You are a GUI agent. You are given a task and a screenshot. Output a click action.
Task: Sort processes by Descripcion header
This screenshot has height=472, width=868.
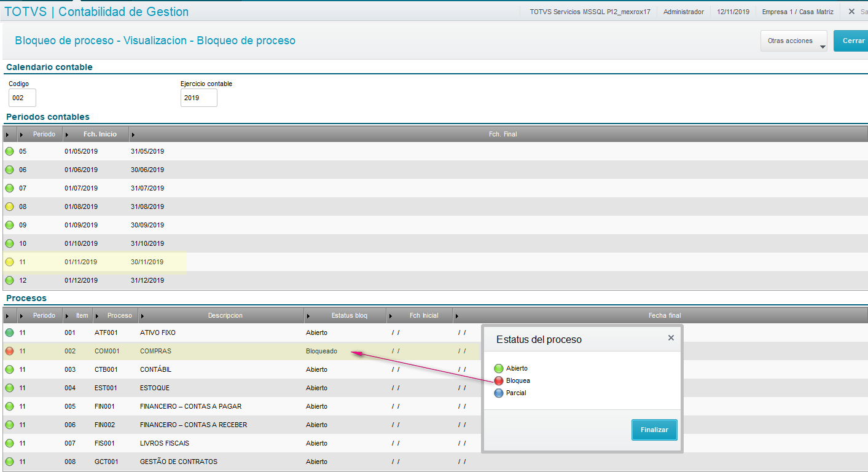pyautogui.click(x=221, y=315)
